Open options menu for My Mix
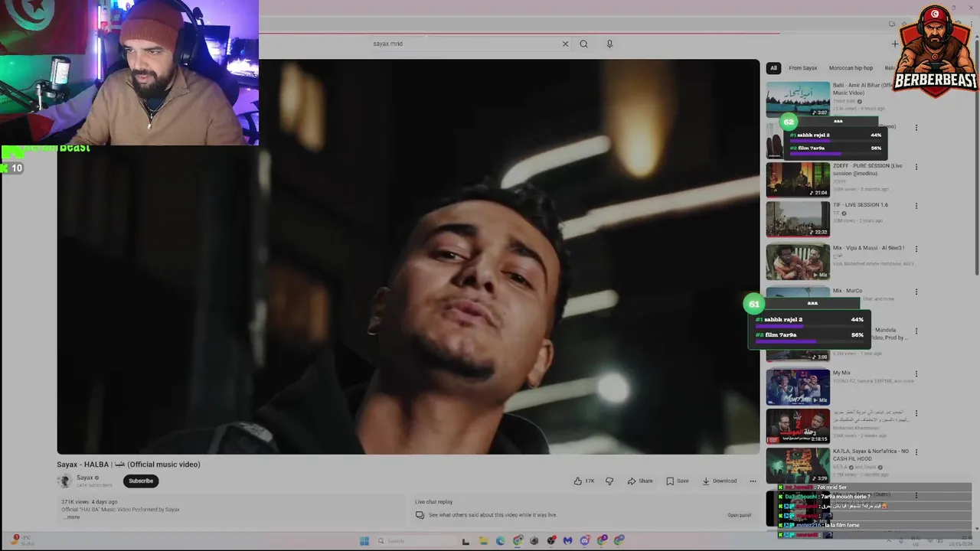980x551 pixels. [916, 374]
